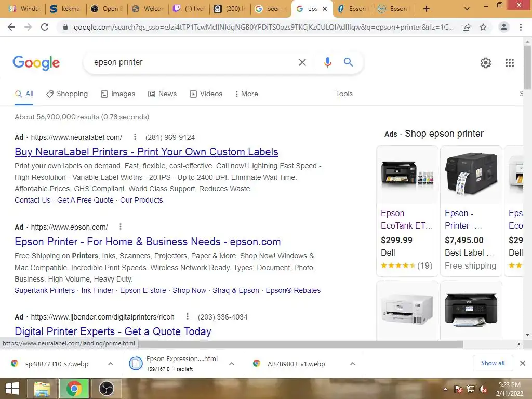This screenshot has height=399, width=532.
Task: Select the All results tab
Action: pyautogui.click(x=24, y=94)
